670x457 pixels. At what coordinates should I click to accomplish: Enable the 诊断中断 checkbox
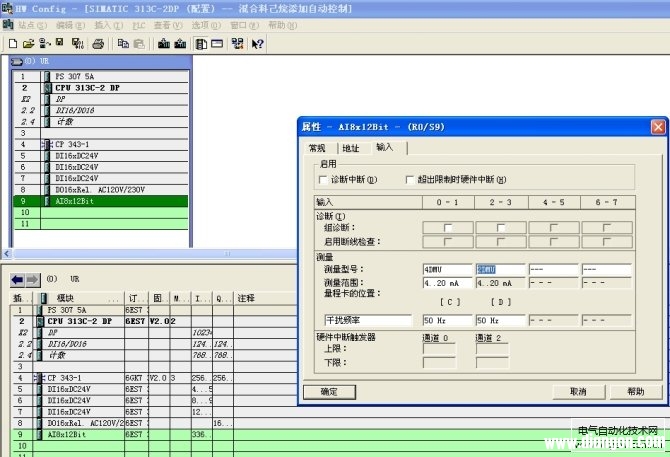point(323,180)
